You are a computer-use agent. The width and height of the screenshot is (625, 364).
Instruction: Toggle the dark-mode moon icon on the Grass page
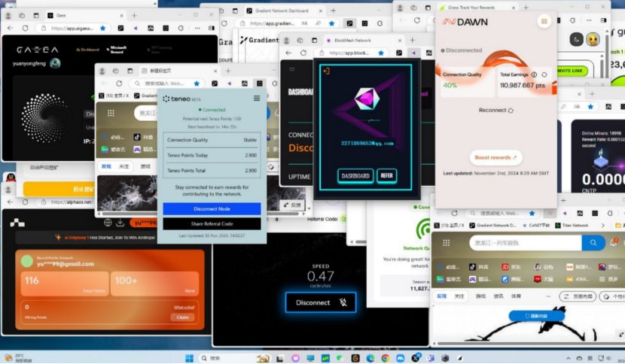pos(576,39)
